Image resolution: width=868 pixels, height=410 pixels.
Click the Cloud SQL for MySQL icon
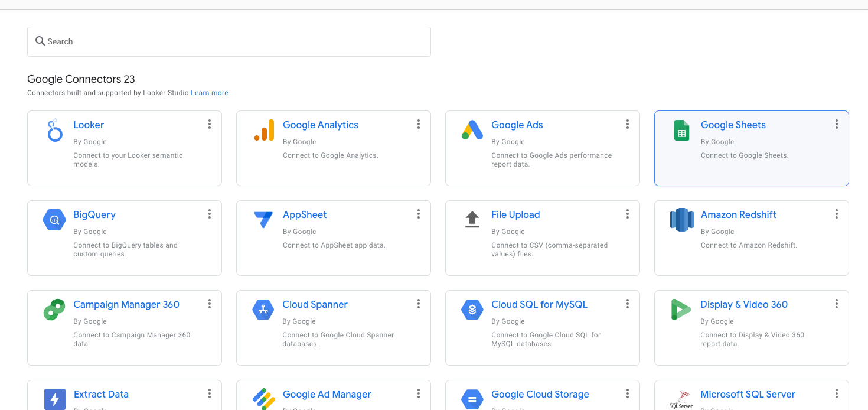coord(472,310)
